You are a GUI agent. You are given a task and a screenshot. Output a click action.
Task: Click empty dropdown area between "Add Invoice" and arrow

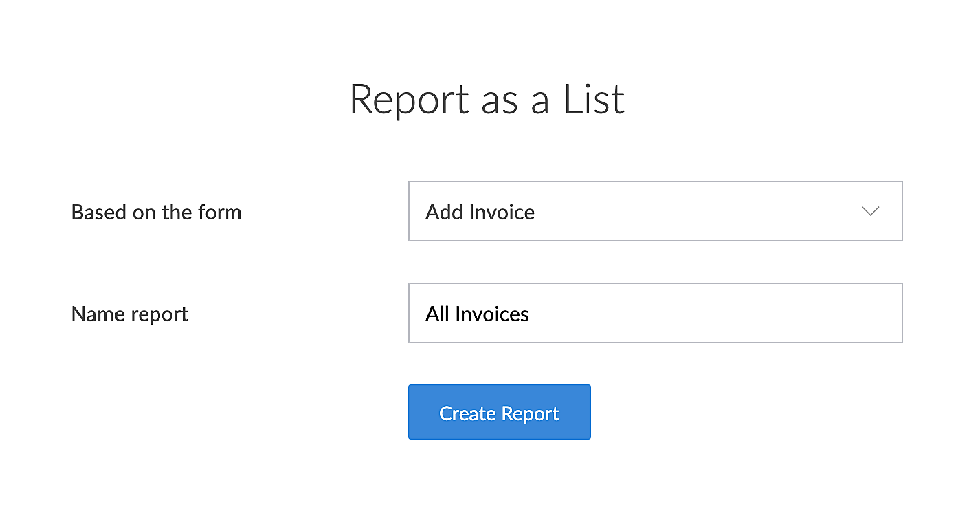[x=694, y=212]
